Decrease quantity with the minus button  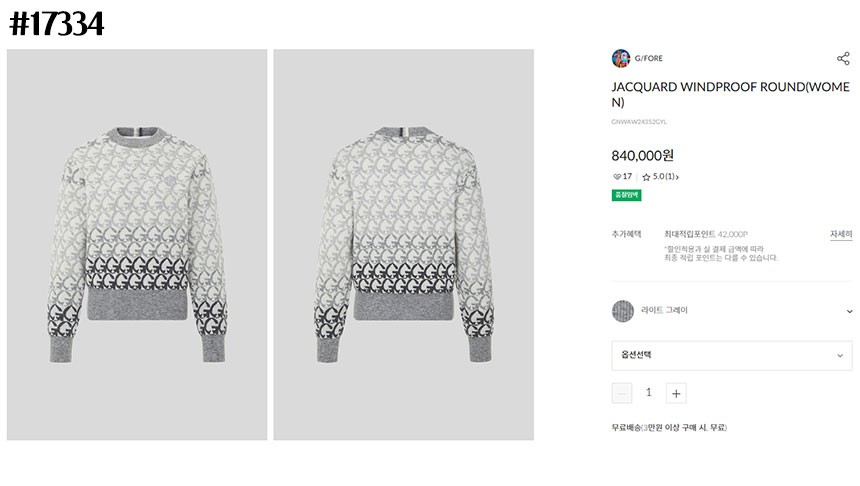622,393
